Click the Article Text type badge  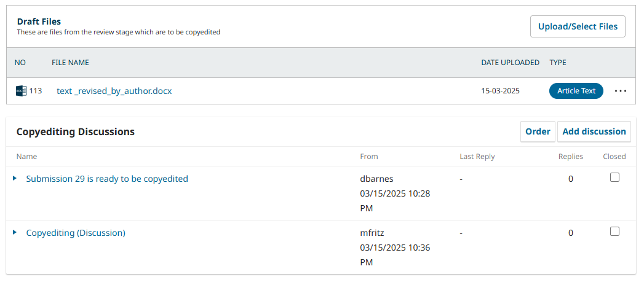[576, 91]
